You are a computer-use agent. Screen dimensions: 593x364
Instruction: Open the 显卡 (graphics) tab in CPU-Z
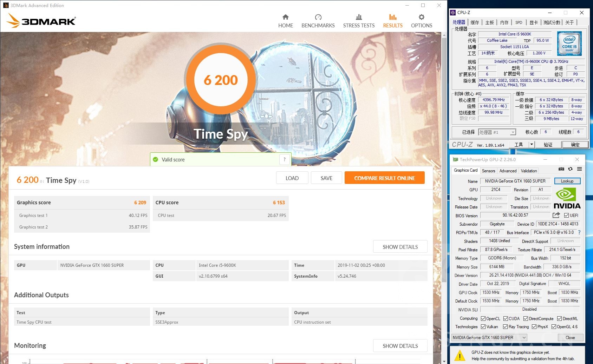pos(533,22)
